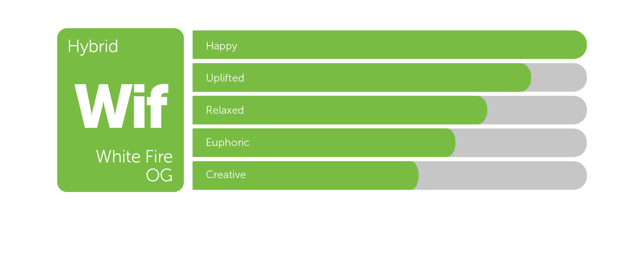The height and width of the screenshot is (256, 644).
Task: Select the Happy effect label
Action: click(222, 46)
